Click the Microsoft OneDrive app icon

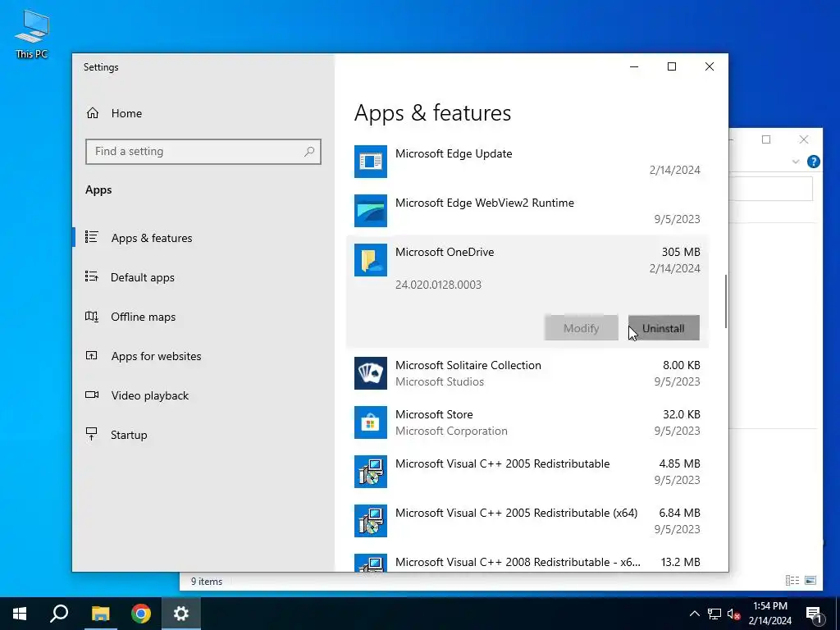tap(371, 260)
